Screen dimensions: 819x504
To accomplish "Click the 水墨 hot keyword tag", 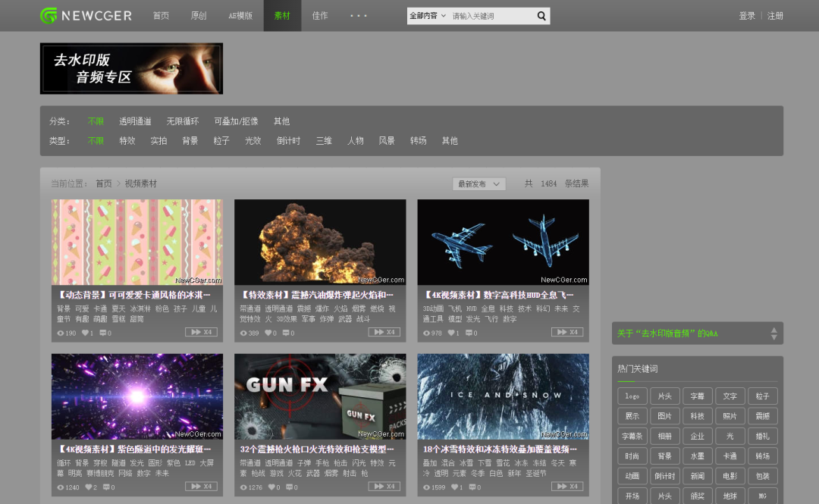I will (x=697, y=456).
